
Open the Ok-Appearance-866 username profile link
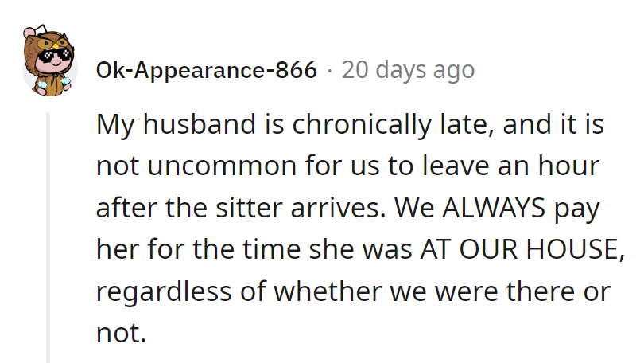point(206,71)
